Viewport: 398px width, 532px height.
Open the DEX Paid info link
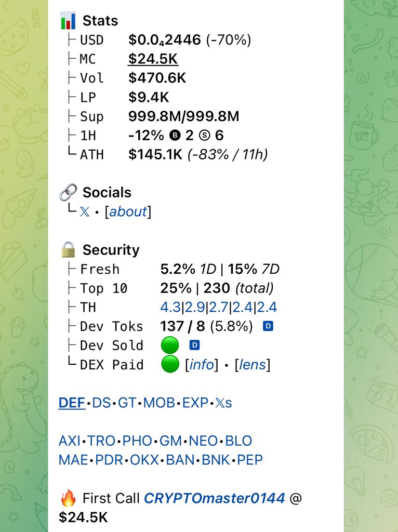click(202, 365)
